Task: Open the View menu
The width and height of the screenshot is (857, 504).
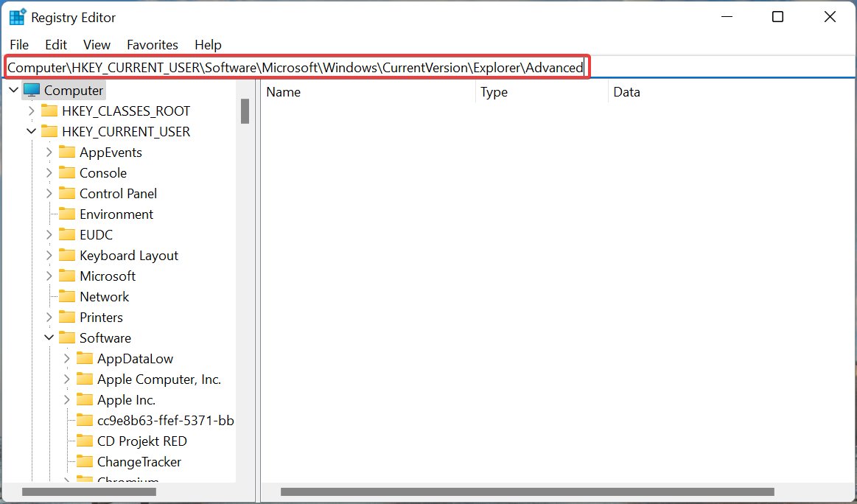Action: (97, 45)
